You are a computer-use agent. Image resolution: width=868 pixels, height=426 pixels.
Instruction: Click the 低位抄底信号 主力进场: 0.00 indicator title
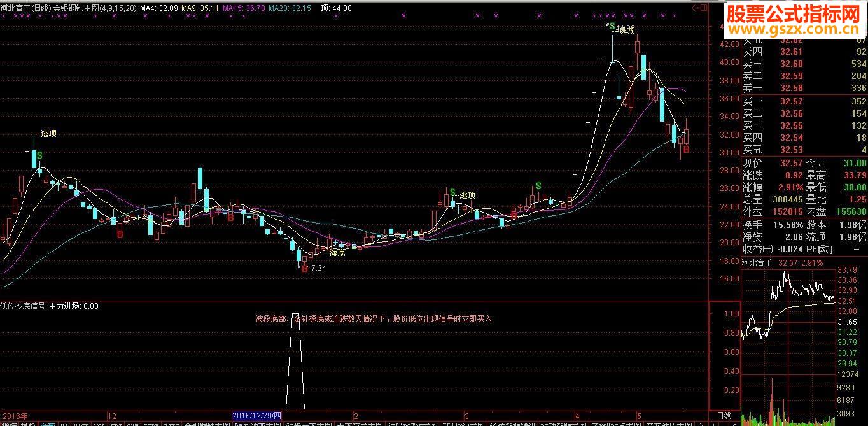(x=50, y=306)
